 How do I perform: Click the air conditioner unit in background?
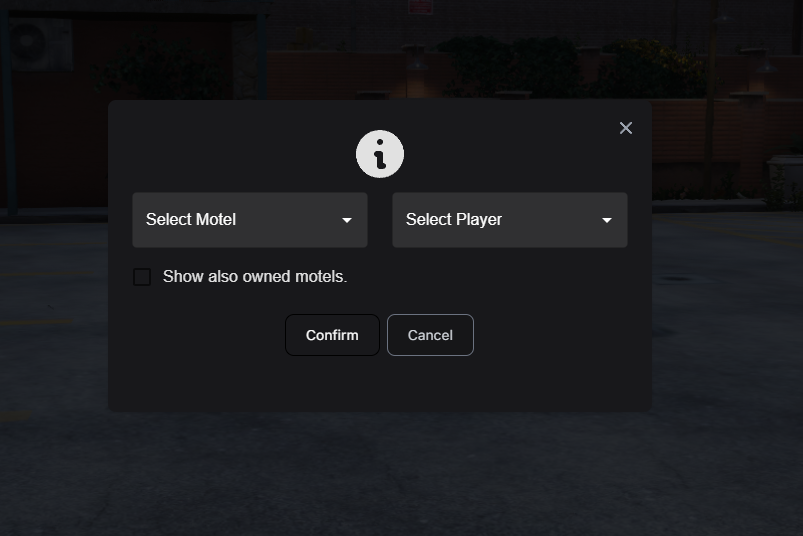tap(39, 43)
